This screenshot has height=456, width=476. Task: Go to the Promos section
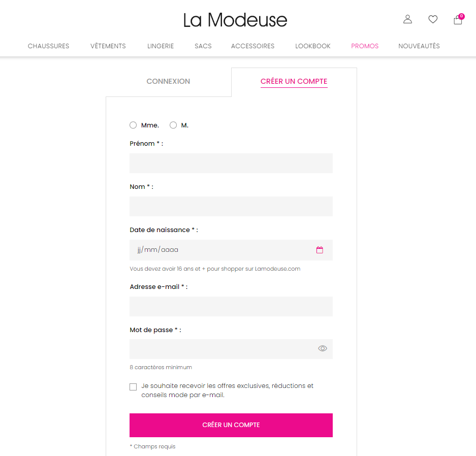(365, 46)
